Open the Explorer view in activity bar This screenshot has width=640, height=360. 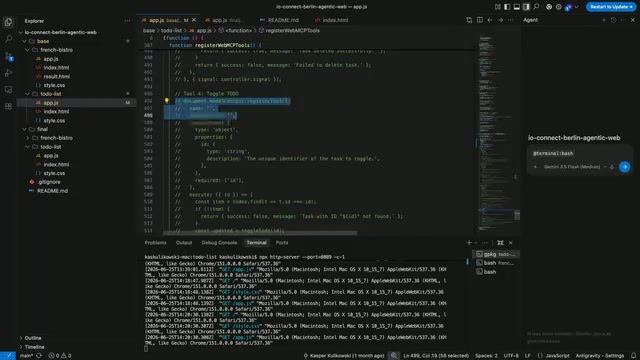8,22
